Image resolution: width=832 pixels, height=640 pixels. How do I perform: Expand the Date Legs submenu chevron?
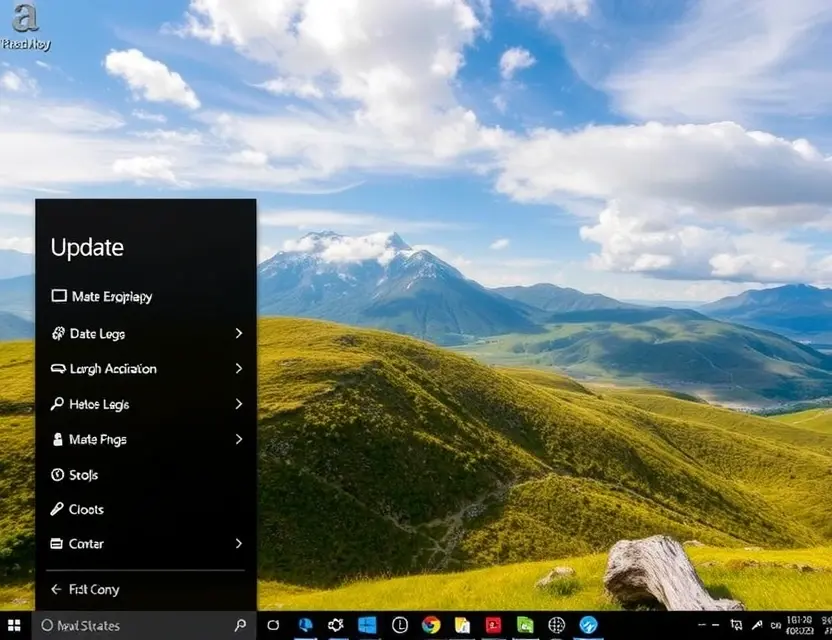[x=239, y=333]
